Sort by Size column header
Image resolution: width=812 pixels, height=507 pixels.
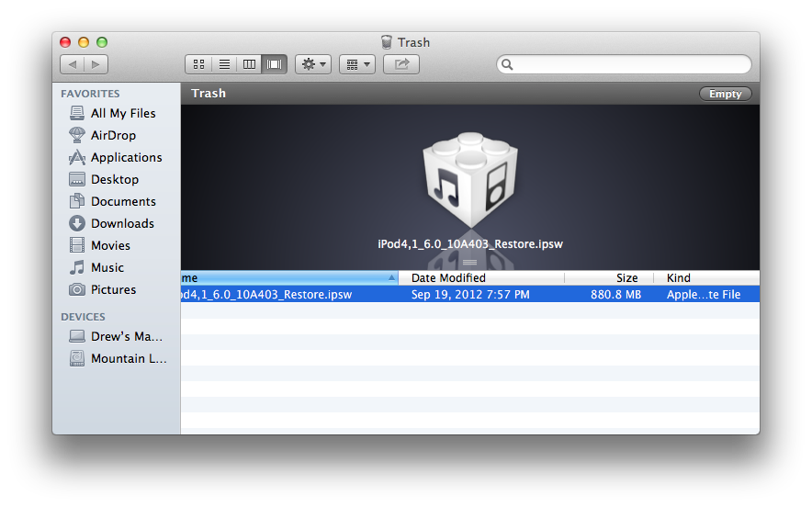click(x=609, y=278)
